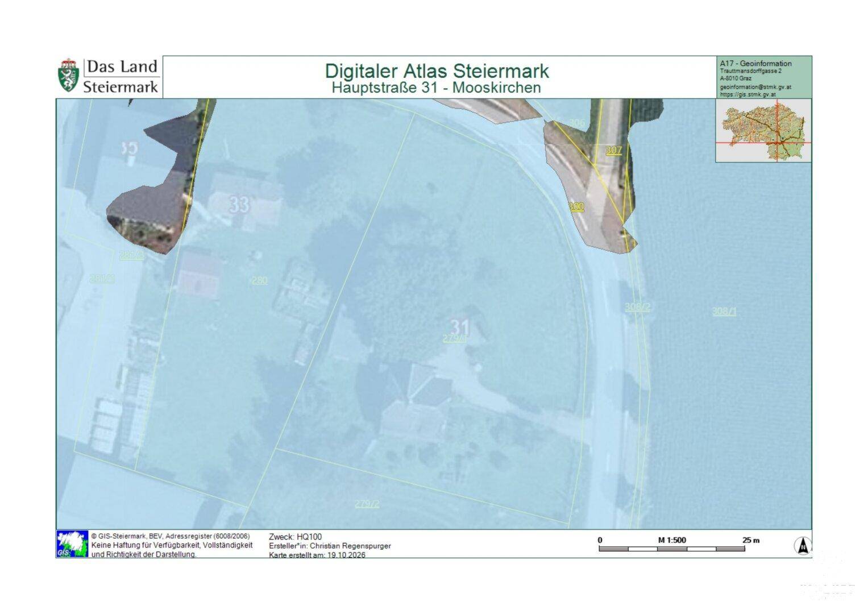This screenshot has height=614, width=868.
Task: Click the "25 m" scale bar label
Action: (x=751, y=540)
